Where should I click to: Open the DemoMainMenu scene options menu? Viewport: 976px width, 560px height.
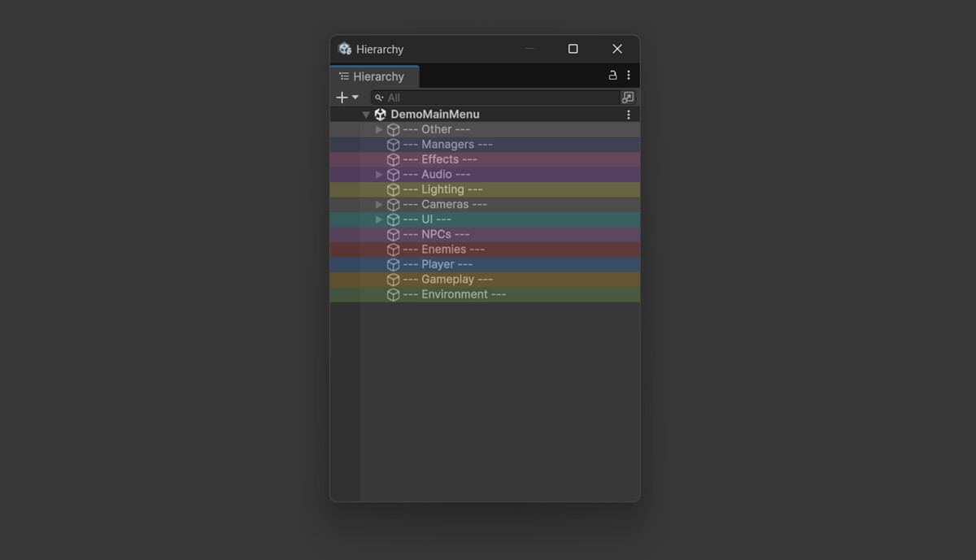[629, 115]
